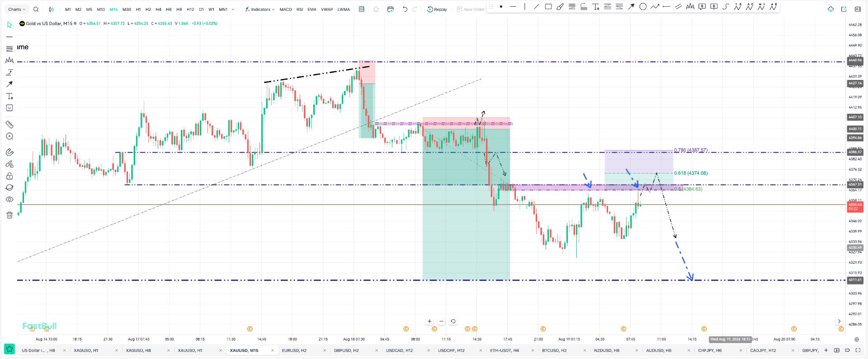Image resolution: width=868 pixels, height=359 pixels.
Task: Click the 4311.61 horizontal line price tag
Action: click(x=855, y=280)
